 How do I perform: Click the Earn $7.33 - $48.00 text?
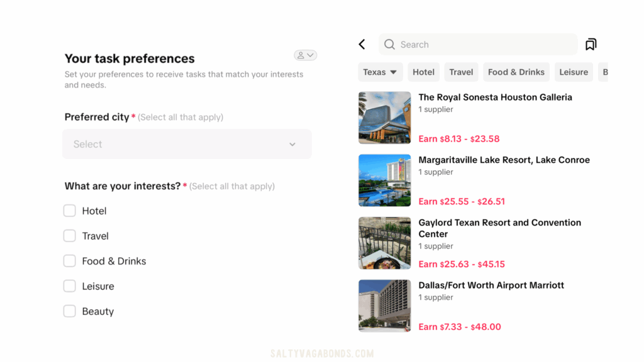point(460,327)
